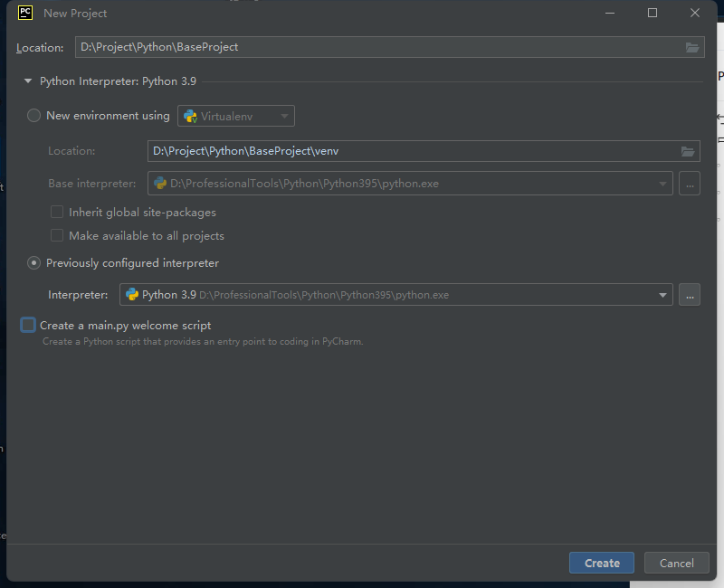Open Base interpreter dropdown arrow

[x=662, y=184]
